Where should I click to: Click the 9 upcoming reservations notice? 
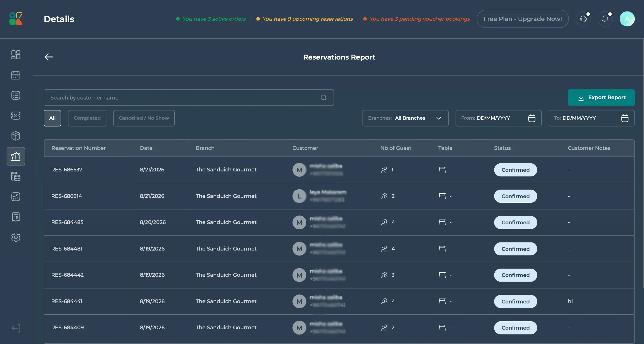[x=304, y=19]
